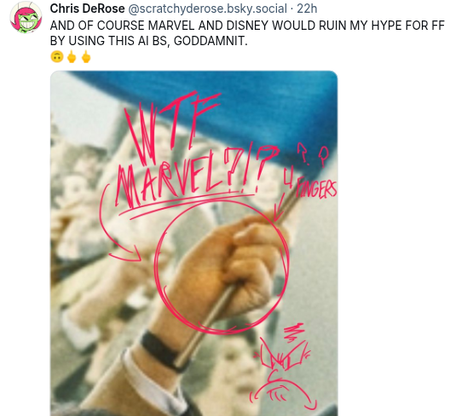Click the curved red arrow doodle
Viewport: 450px width, 416px height.
pos(117,227)
